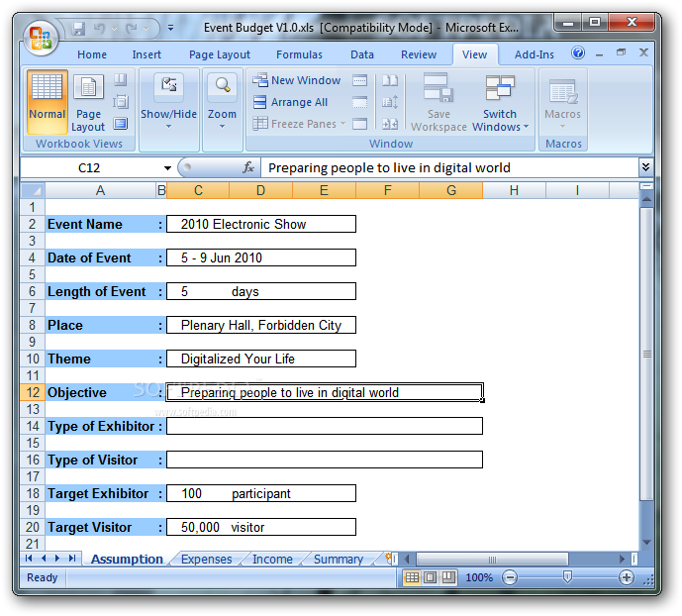Open the Page Layout ribbon tab

click(x=220, y=54)
